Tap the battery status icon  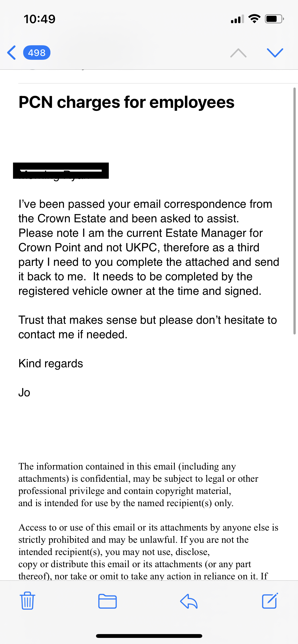pos(274,19)
